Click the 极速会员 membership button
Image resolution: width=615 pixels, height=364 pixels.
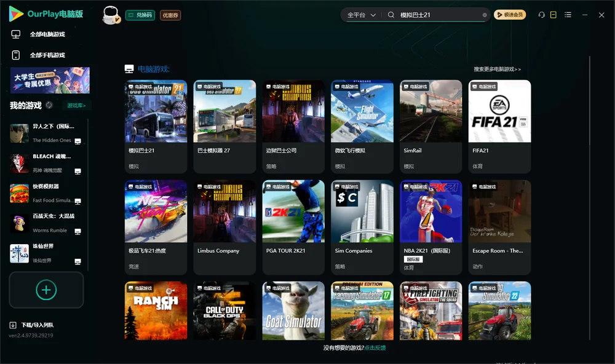pos(510,15)
